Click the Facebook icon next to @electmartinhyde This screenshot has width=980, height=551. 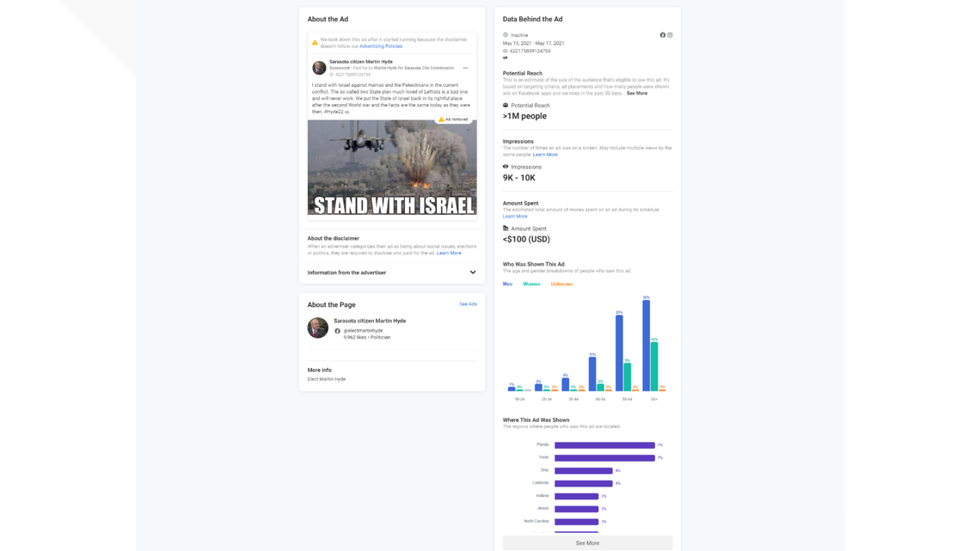338,330
